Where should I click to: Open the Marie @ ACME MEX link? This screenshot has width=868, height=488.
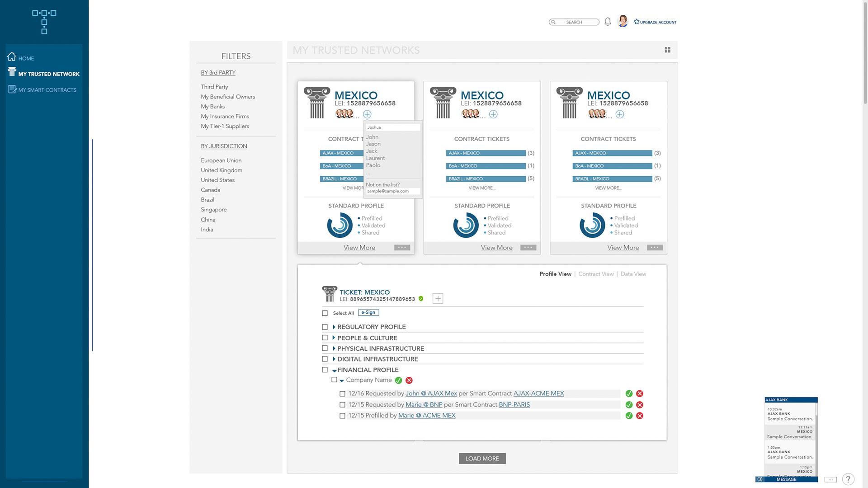[426, 416]
